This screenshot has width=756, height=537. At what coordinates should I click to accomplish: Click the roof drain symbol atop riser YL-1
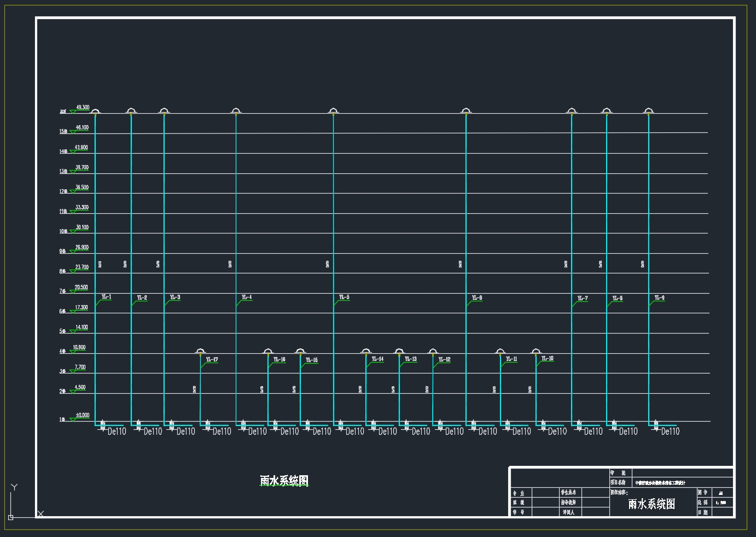point(95,111)
